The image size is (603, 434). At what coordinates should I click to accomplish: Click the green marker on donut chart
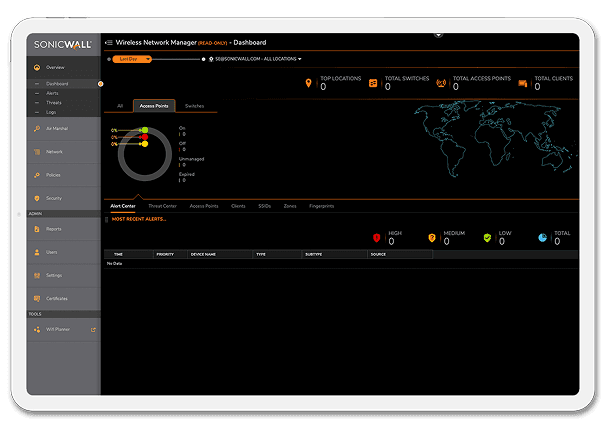pyautogui.click(x=144, y=130)
